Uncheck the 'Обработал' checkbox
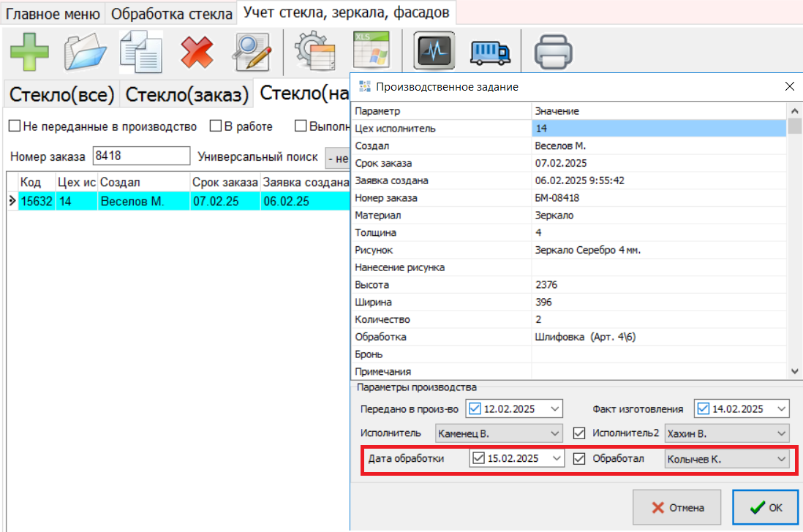The width and height of the screenshot is (803, 532). pyautogui.click(x=579, y=459)
